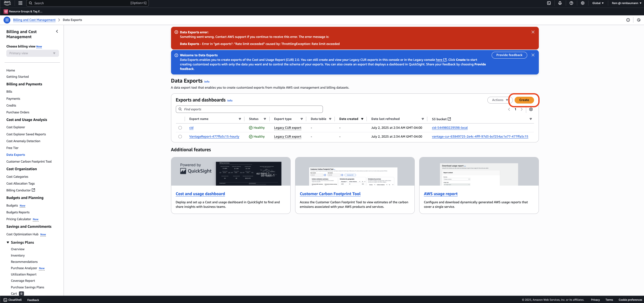Open the help question mark icon

coord(571,3)
